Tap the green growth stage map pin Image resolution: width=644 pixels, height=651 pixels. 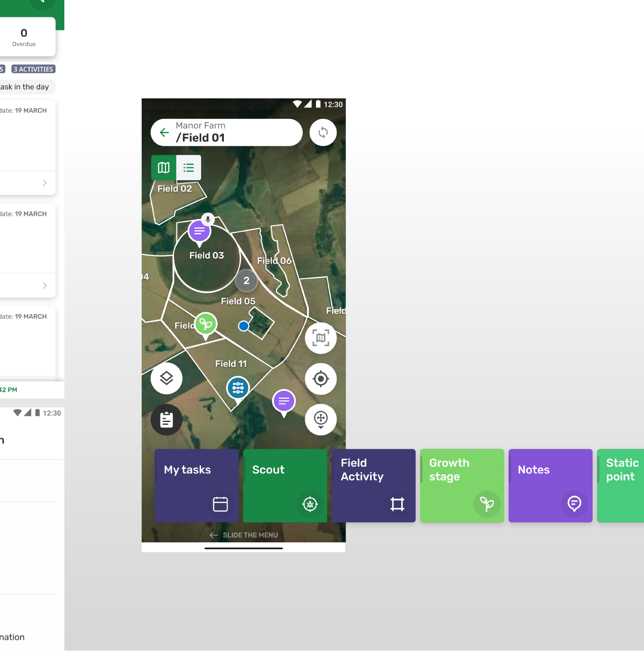pos(206,324)
